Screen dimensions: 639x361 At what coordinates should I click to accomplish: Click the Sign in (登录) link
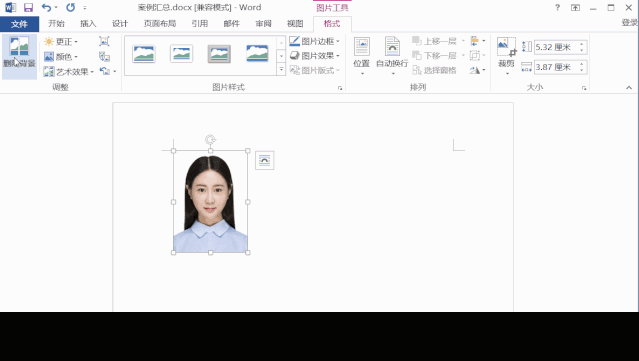pyautogui.click(x=630, y=22)
